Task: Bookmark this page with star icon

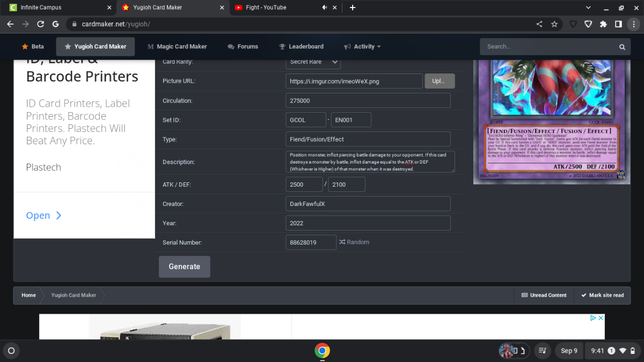Action: tap(554, 24)
